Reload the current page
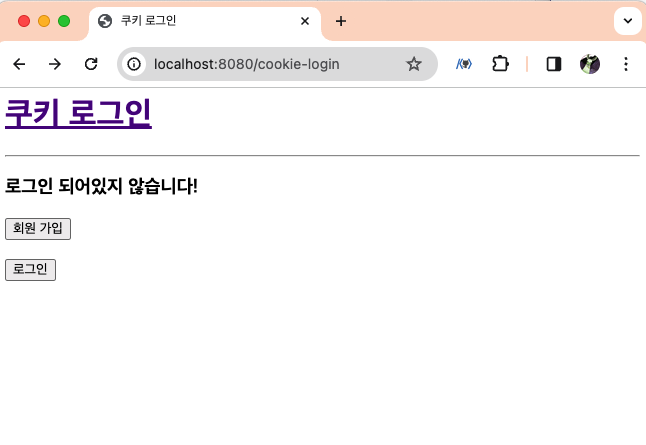Screen dimensions: 646x445 91,64
